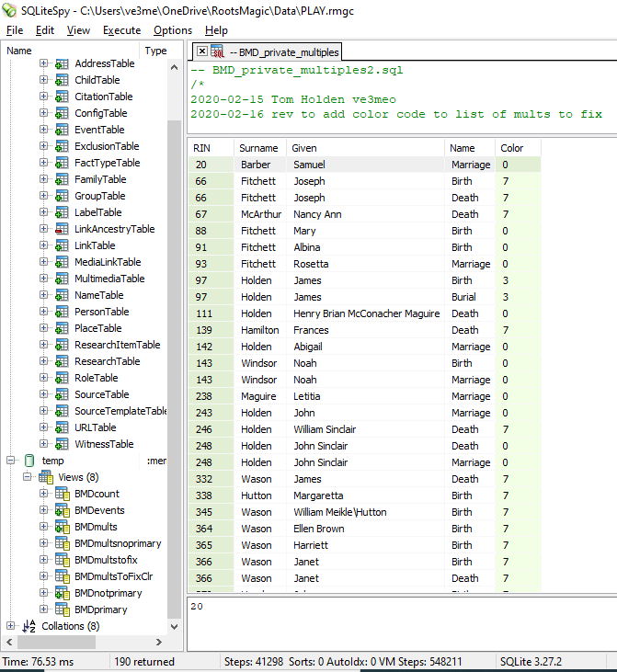Click the SourceTable table icon
This screenshot has height=672, width=617.
tap(62, 394)
